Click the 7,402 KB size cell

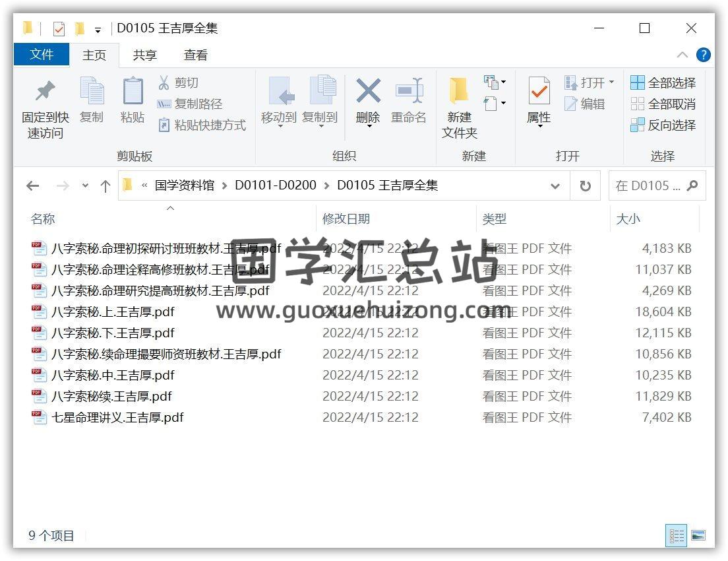tap(667, 417)
